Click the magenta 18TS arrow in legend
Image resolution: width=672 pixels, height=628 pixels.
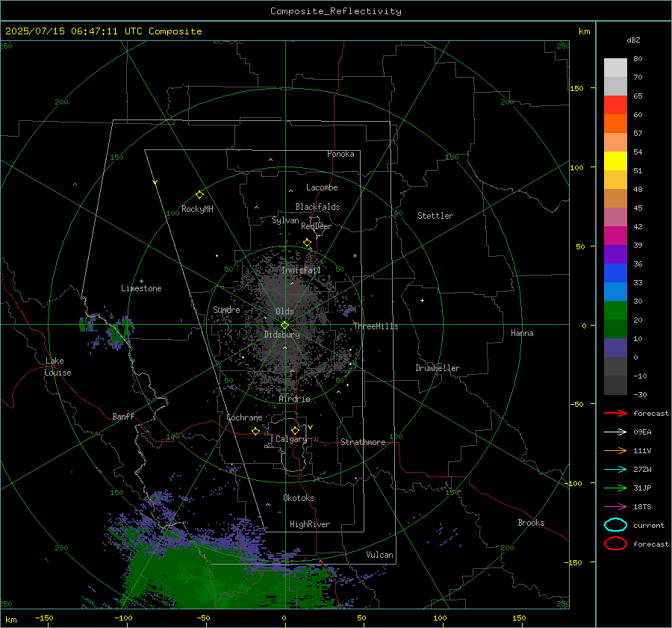coord(615,507)
